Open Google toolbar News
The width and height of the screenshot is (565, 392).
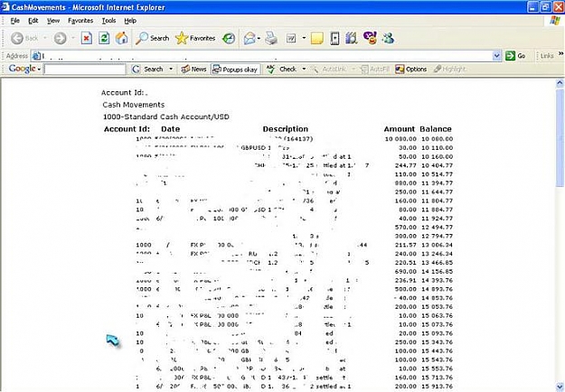(x=193, y=70)
